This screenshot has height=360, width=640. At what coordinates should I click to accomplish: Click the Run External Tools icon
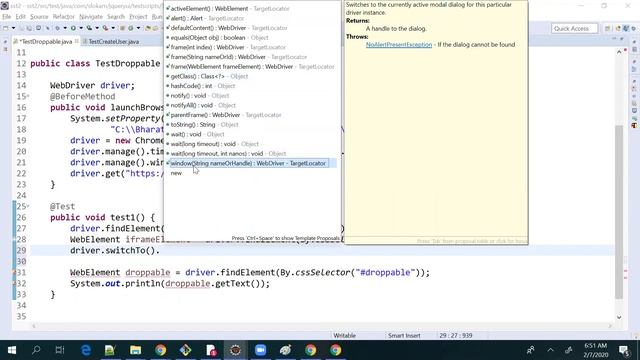[106, 28]
